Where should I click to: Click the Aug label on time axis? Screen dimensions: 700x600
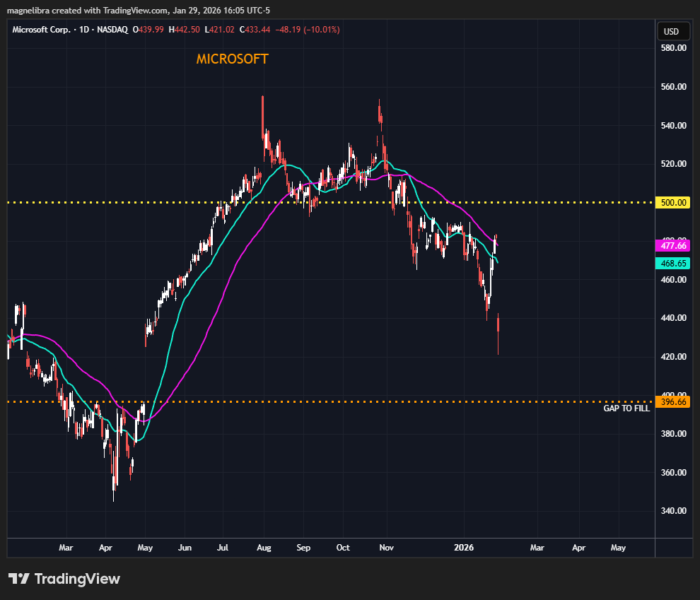pyautogui.click(x=264, y=548)
